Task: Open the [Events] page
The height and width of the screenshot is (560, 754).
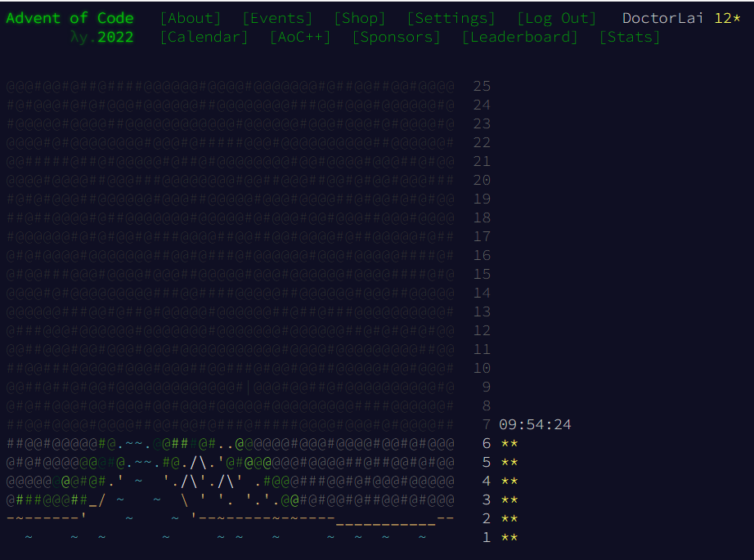Action: [277, 18]
